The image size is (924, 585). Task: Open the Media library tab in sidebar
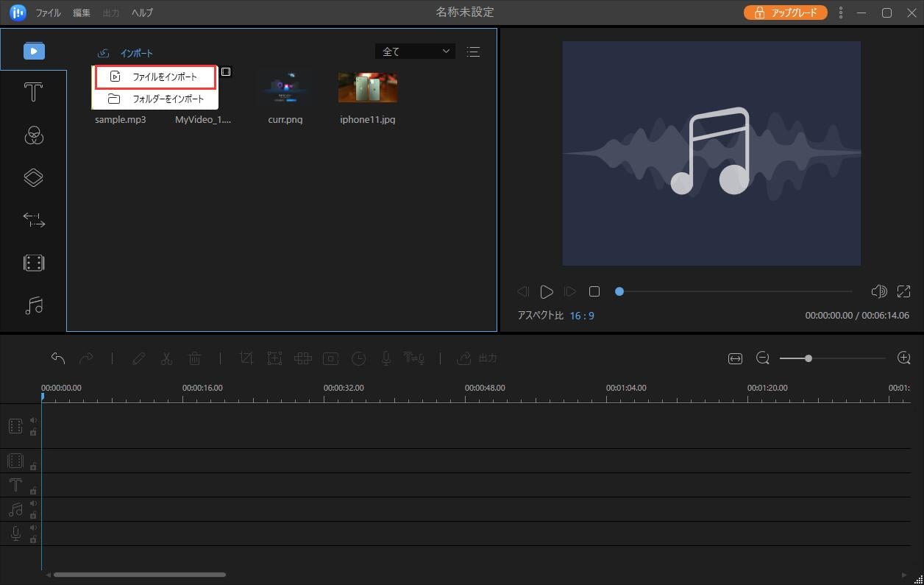tap(34, 50)
